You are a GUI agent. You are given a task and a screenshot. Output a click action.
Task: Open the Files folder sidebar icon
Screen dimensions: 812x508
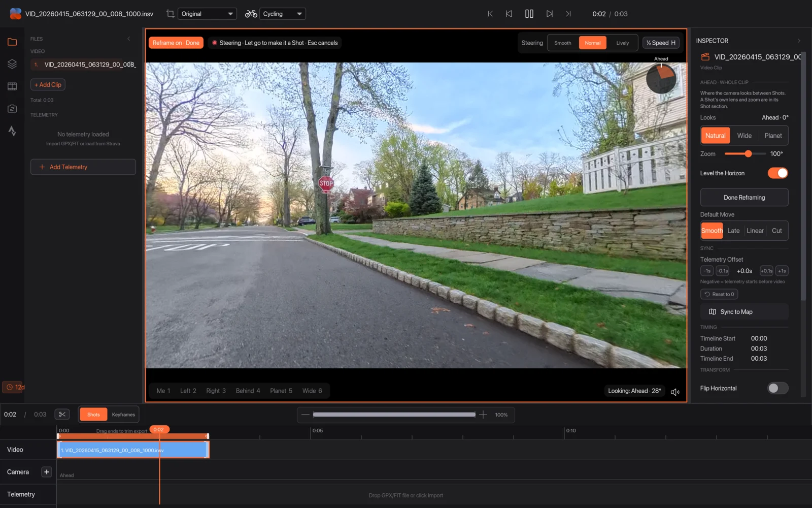[x=12, y=42]
